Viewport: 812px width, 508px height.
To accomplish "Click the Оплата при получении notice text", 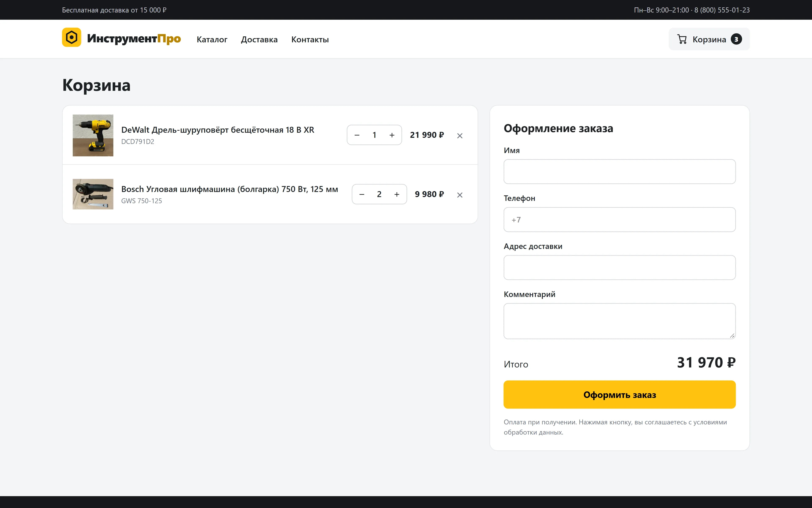I will tap(615, 427).
